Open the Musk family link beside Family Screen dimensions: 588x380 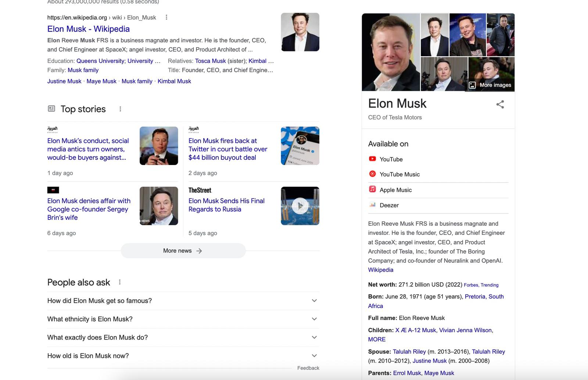[83, 70]
